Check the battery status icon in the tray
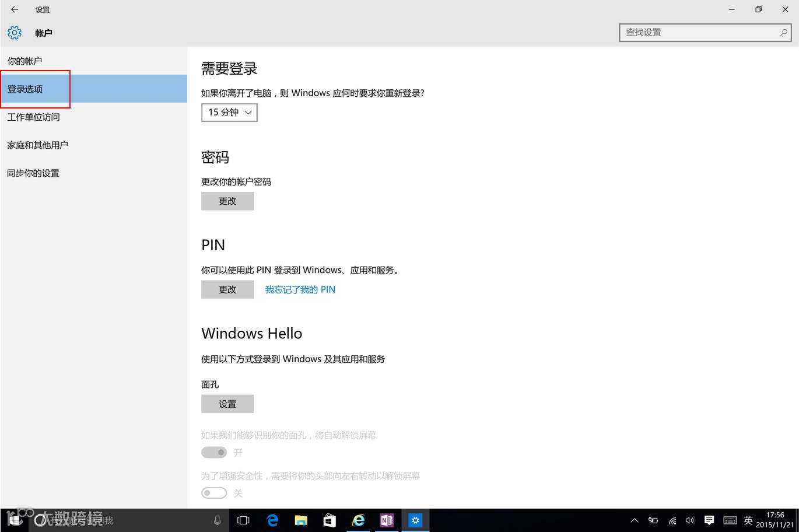The height and width of the screenshot is (532, 799). (653, 520)
